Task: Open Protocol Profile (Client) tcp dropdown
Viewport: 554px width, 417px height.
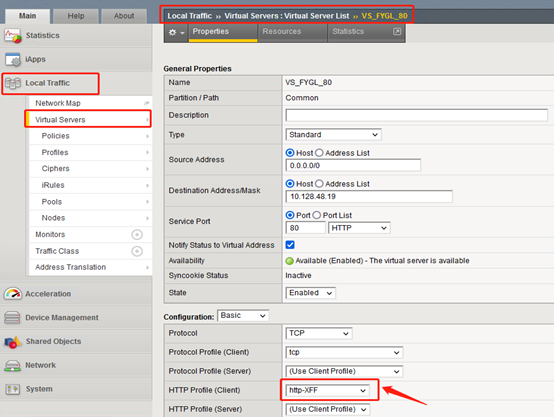Action: (x=344, y=352)
